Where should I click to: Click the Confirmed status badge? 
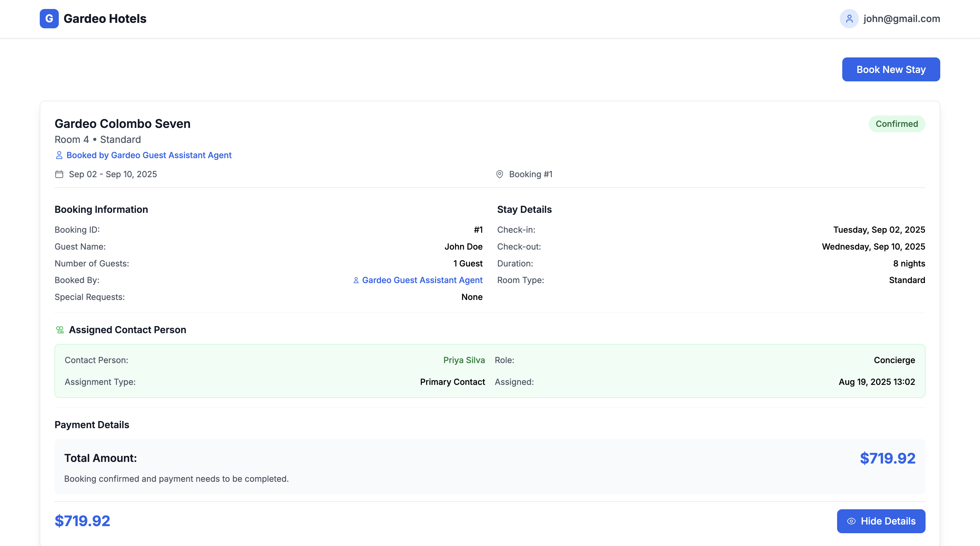click(x=897, y=124)
